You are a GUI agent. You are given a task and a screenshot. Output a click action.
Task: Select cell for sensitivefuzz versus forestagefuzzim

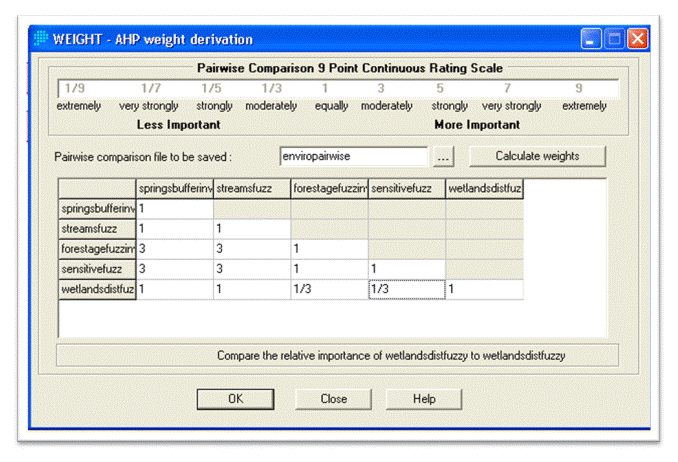(x=329, y=269)
